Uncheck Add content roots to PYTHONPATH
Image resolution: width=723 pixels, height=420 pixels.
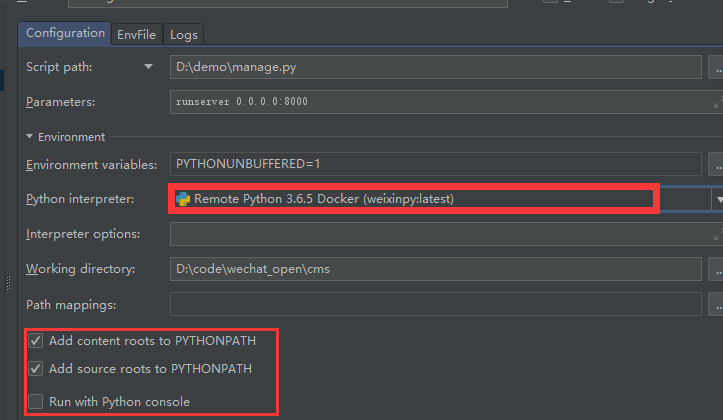36,341
